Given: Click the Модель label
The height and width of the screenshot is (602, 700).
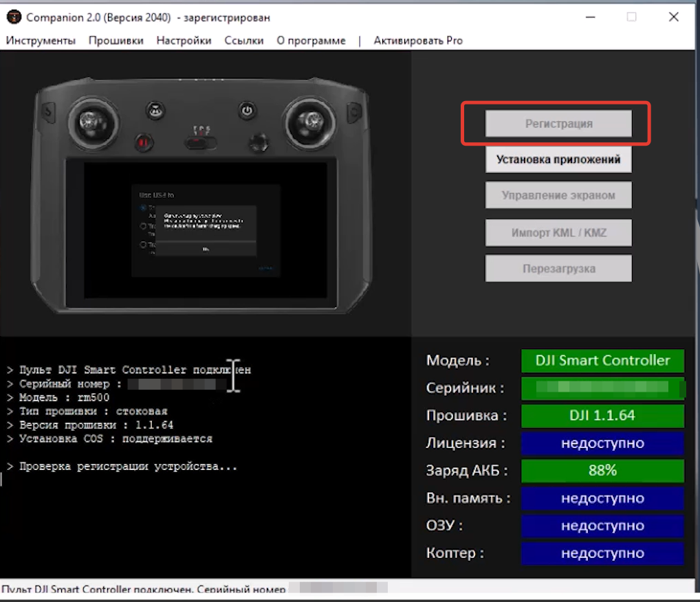Looking at the screenshot, I should (457, 361).
